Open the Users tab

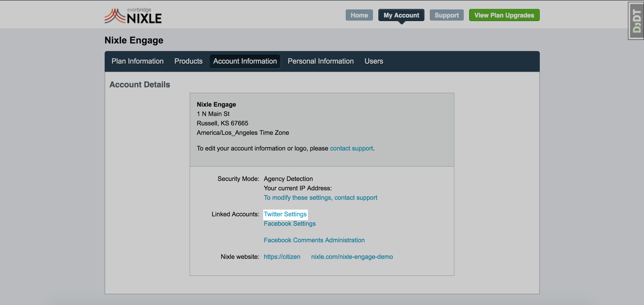tap(373, 61)
